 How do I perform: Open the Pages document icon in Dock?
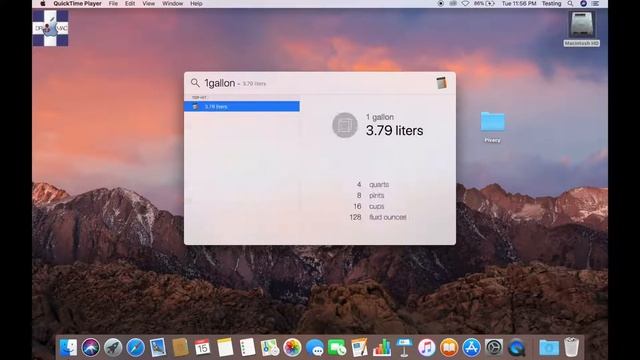coord(359,348)
